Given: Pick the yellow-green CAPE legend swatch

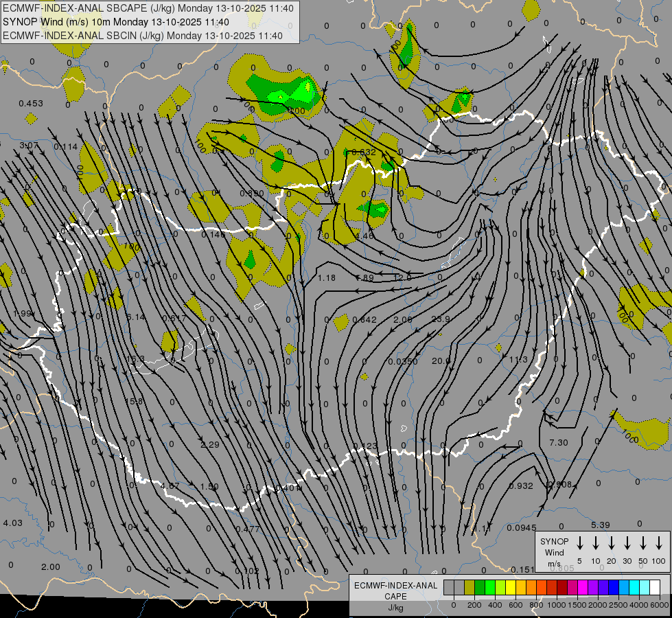Looking at the screenshot, I should pyautogui.click(x=500, y=587).
